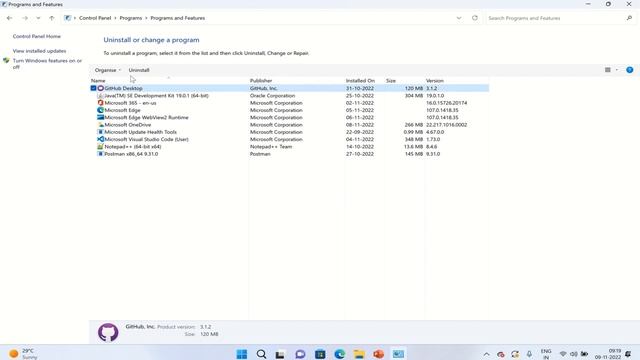Click the search magnifier icon
This screenshot has height=360, width=640.
(x=629, y=18)
